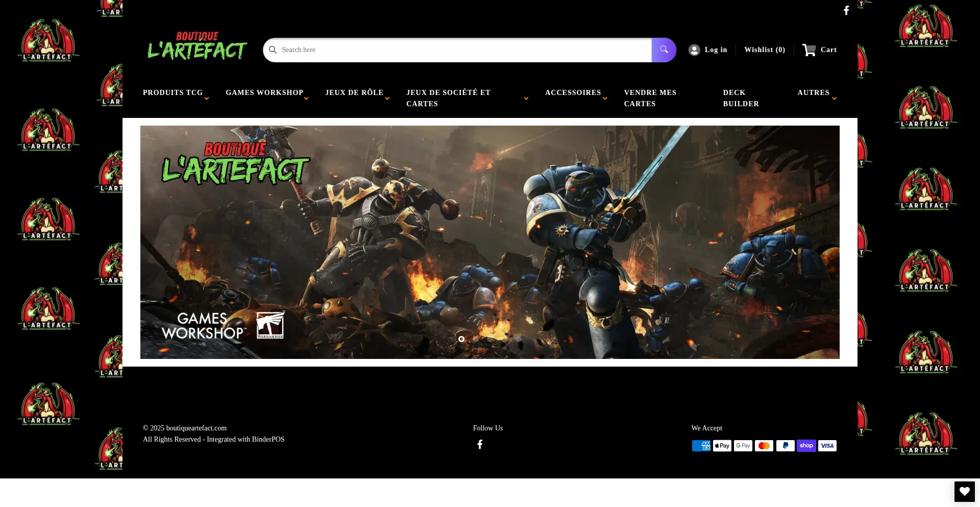Select the first carousel slide dot
This screenshot has height=507, width=980.
[x=461, y=339]
